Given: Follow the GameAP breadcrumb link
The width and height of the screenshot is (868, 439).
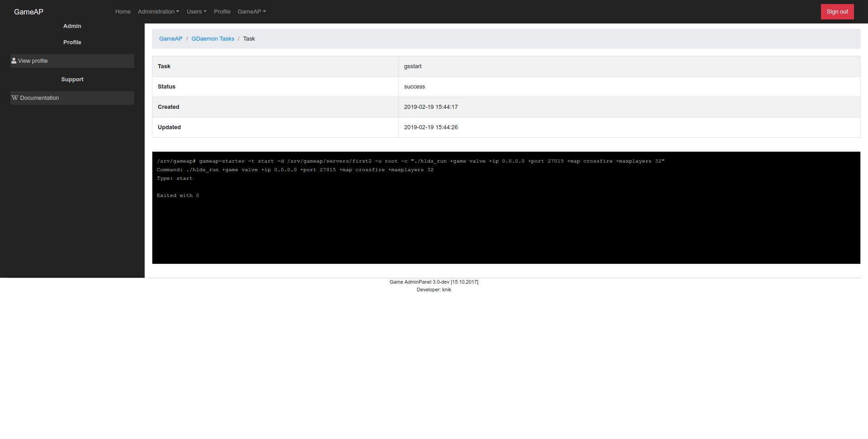Looking at the screenshot, I should (170, 39).
